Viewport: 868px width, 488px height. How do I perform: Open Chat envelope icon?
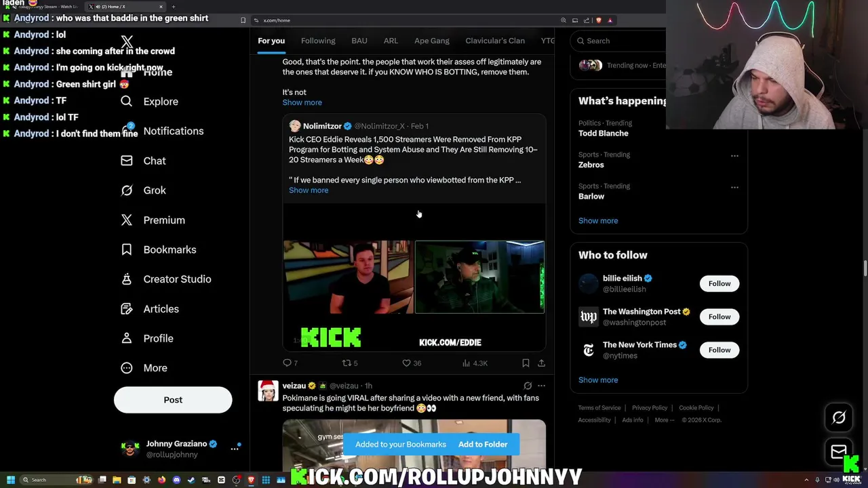pos(127,161)
